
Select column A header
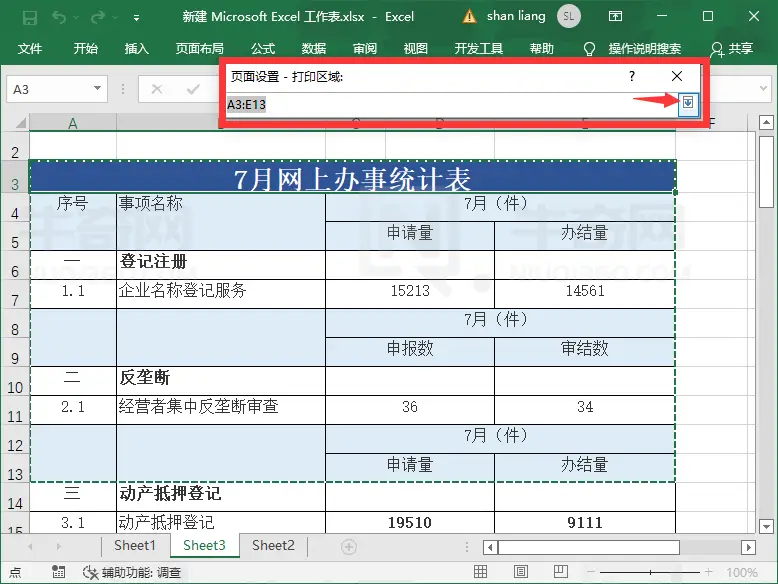(x=73, y=123)
